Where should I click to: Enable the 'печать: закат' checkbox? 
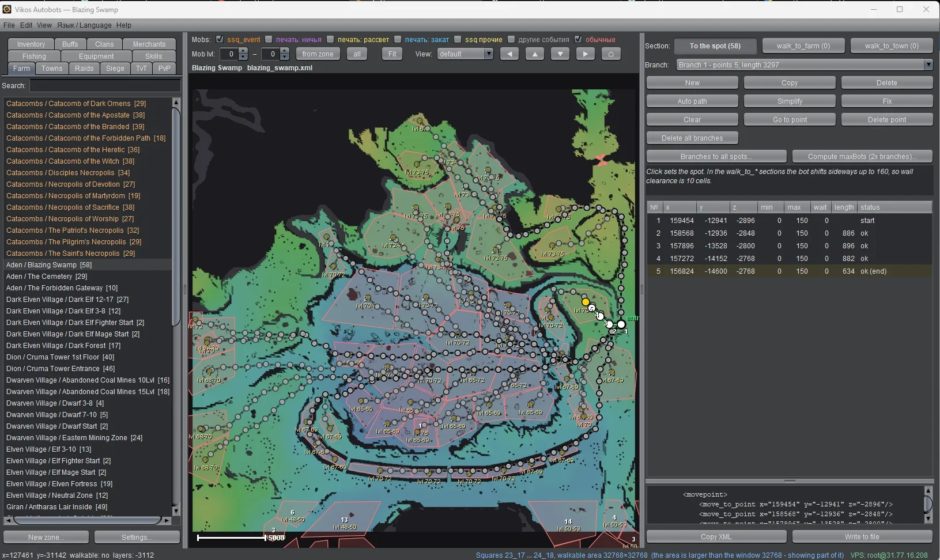(x=398, y=39)
